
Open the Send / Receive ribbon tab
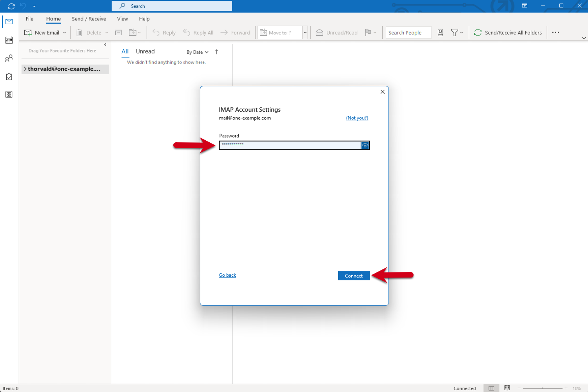click(x=89, y=19)
